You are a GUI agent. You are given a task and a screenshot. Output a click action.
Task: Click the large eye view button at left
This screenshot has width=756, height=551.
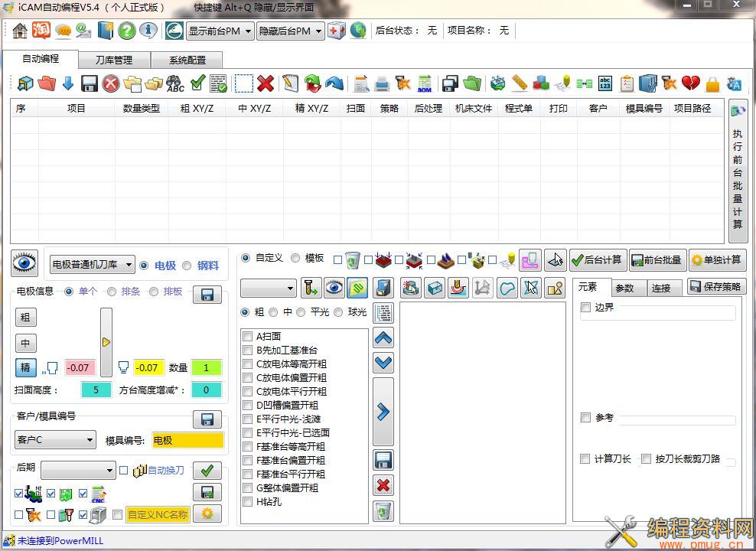[x=24, y=262]
